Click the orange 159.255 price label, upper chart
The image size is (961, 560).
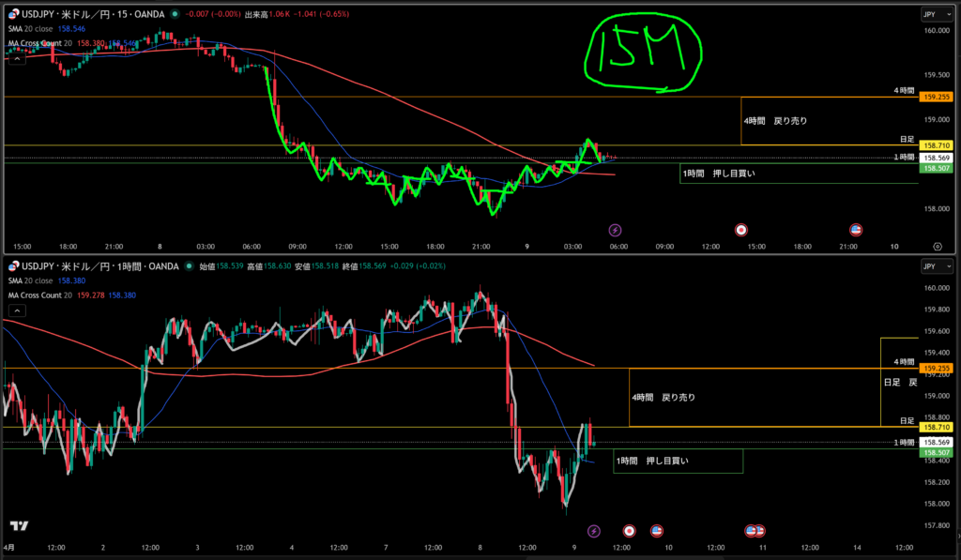point(938,97)
